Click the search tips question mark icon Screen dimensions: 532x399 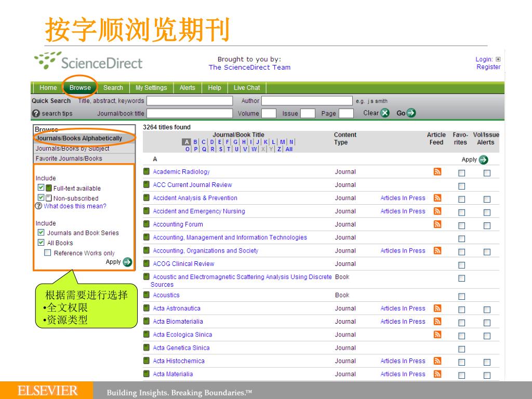(x=36, y=113)
